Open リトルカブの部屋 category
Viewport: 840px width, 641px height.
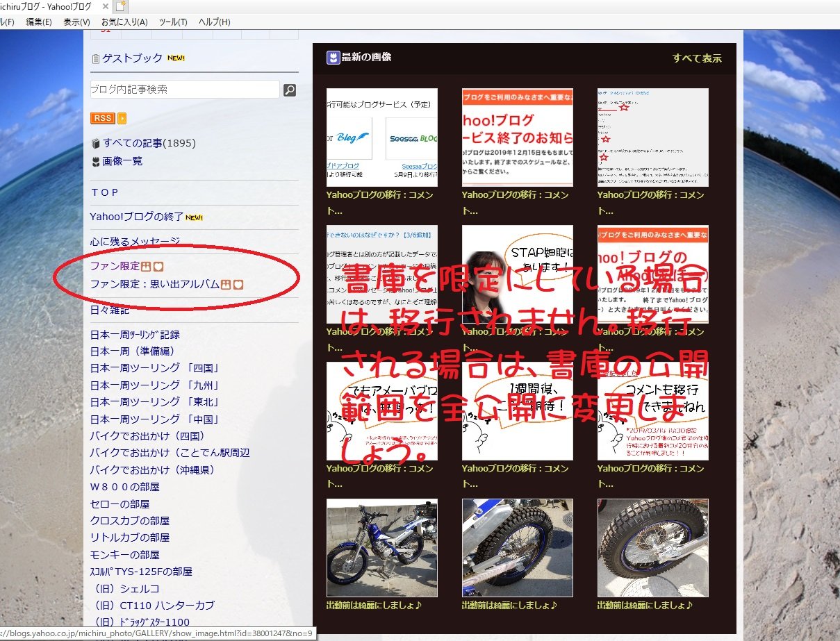[130, 538]
